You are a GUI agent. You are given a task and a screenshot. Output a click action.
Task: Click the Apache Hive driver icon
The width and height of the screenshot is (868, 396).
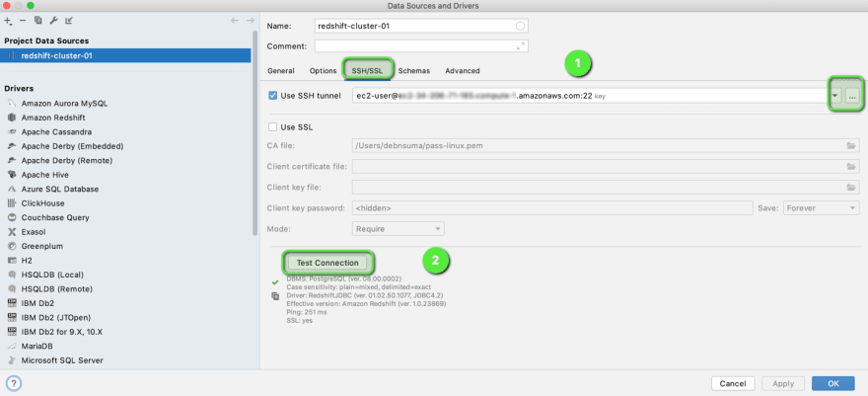click(x=12, y=175)
